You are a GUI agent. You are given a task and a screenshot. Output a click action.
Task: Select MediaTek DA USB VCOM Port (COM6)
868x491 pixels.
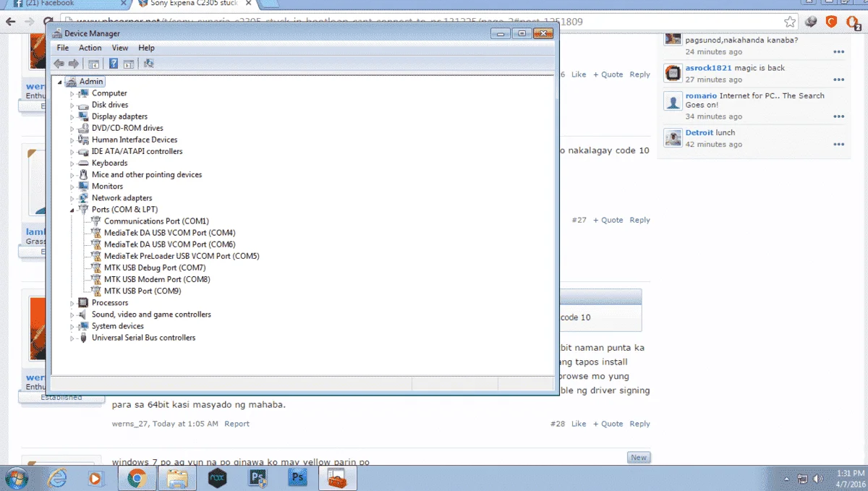[x=169, y=244]
